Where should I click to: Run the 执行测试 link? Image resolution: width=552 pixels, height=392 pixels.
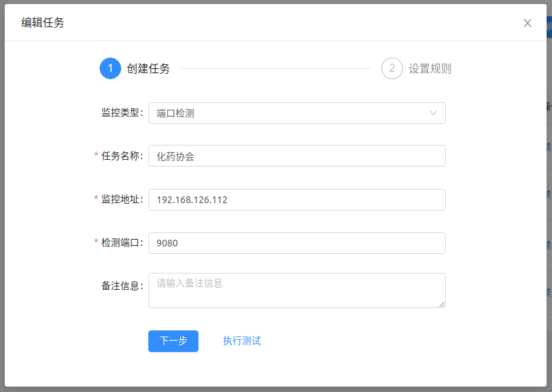tap(242, 341)
